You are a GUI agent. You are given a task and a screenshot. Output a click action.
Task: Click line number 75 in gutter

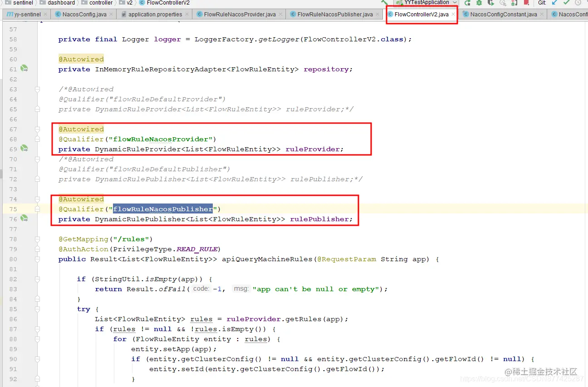click(x=13, y=209)
